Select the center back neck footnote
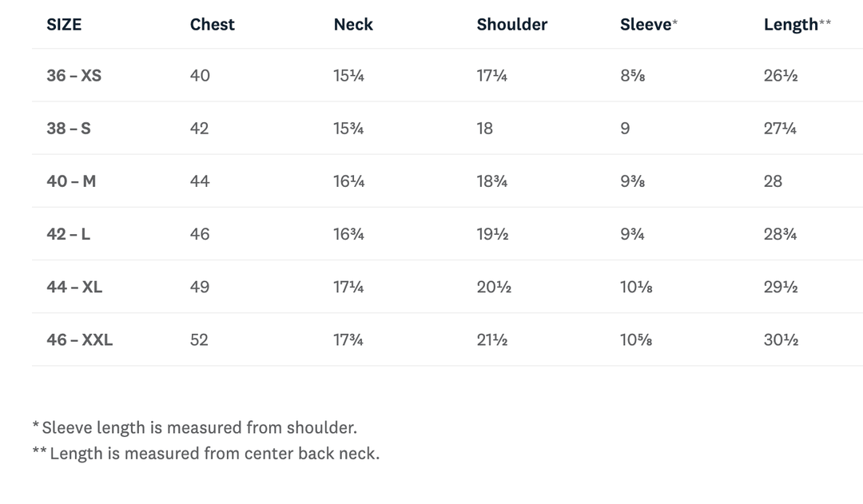Image resolution: width=863 pixels, height=504 pixels. (206, 454)
